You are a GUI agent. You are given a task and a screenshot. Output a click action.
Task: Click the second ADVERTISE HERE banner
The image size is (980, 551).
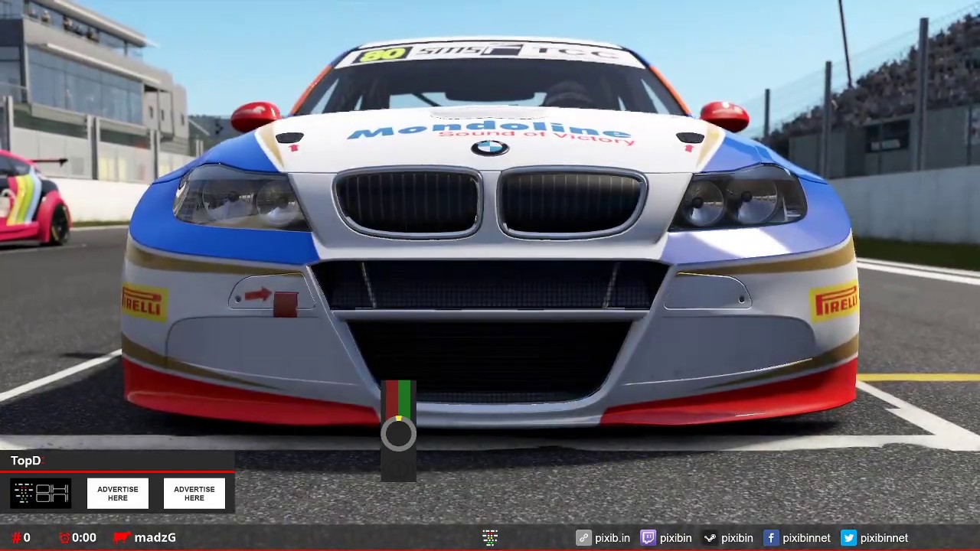point(194,494)
